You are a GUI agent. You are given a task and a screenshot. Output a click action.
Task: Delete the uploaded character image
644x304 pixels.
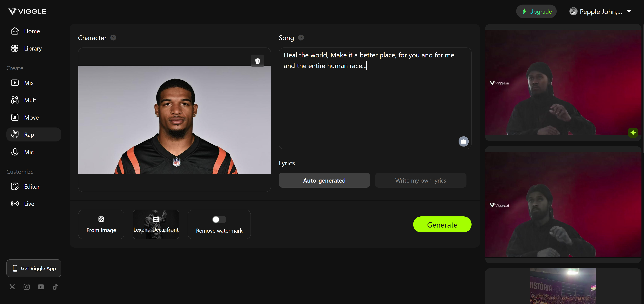[257, 61]
